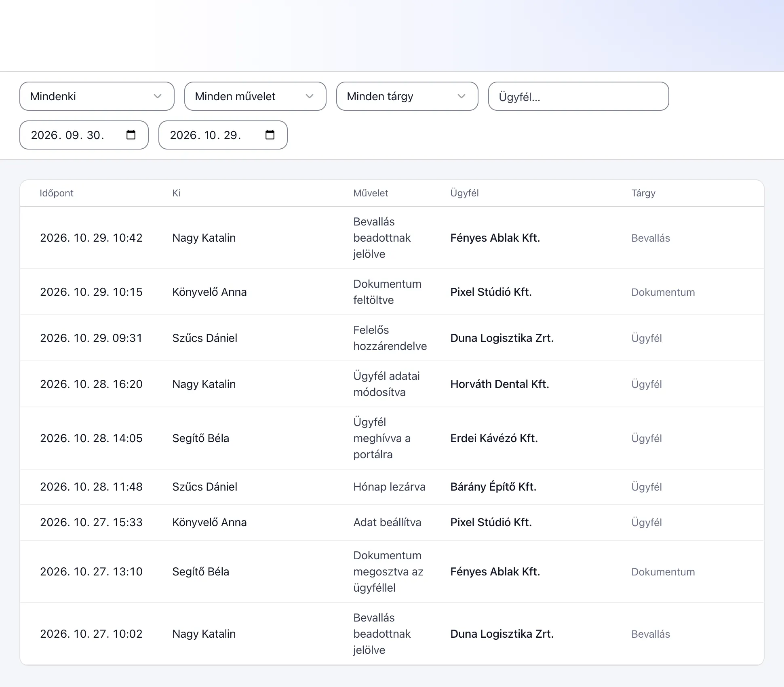The image size is (784, 687).
Task: Click the Művelet column header
Action: (x=371, y=193)
